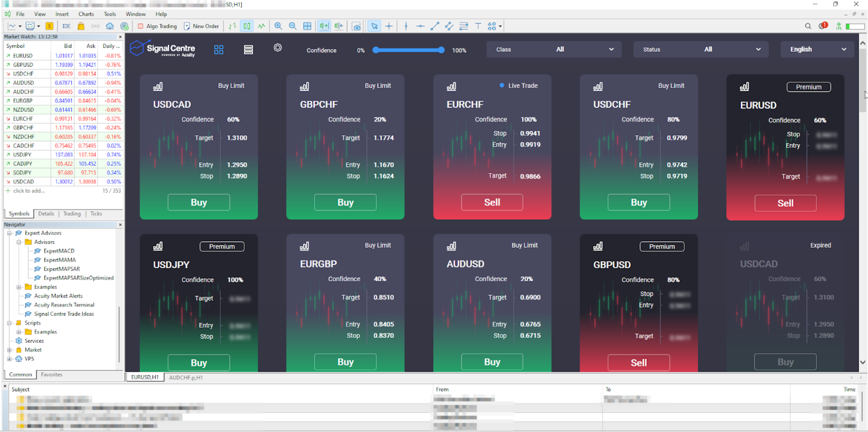
Task: Toggle candlestick chart display mode
Action: pos(246,26)
